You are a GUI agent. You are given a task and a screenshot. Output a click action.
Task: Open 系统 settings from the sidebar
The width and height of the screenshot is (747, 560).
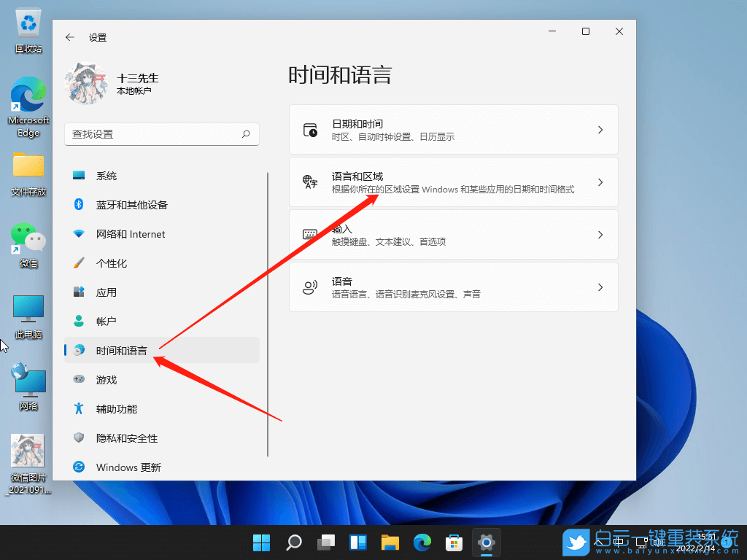[x=109, y=175]
